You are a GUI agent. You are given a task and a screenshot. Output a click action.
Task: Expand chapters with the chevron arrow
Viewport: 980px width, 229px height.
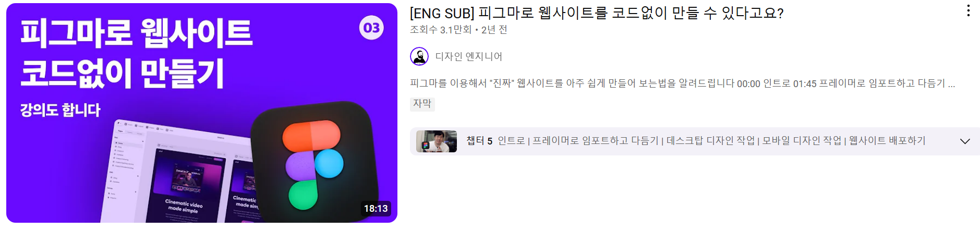tap(965, 141)
